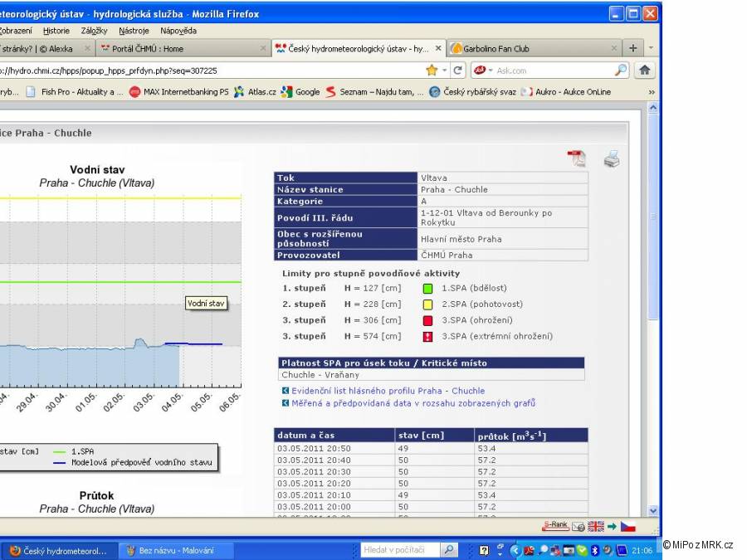Open Evidenční list hlásného profilu link
747x560 pixels.
click(x=388, y=391)
